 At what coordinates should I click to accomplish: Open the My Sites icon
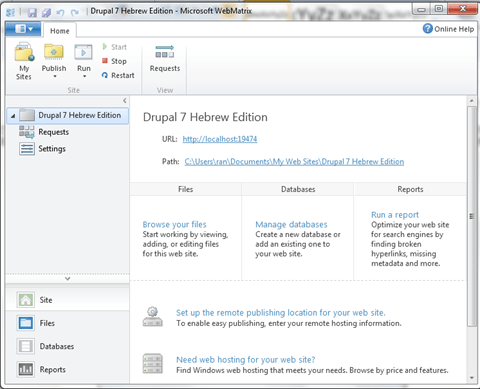[x=24, y=52]
